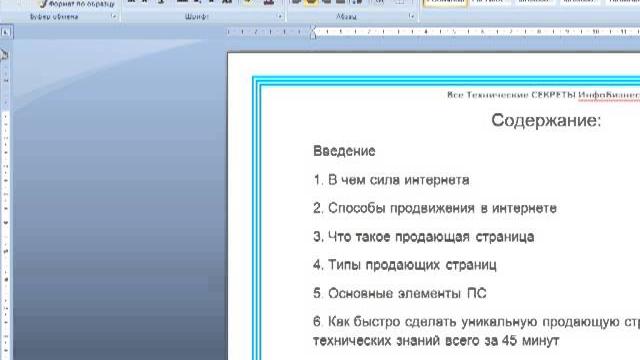Click the line 3. Что такое продающая страница
Image resolution: width=640 pixels, height=360 pixels.
424,237
